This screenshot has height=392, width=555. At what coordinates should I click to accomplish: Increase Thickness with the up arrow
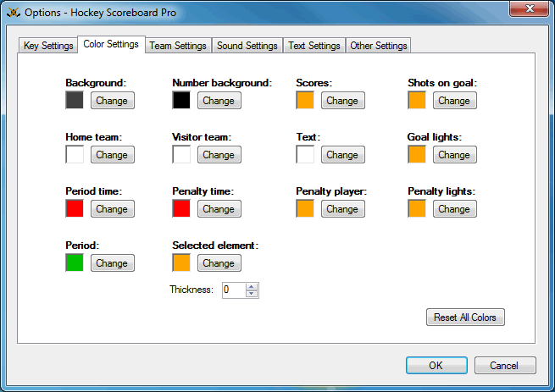pos(252,286)
